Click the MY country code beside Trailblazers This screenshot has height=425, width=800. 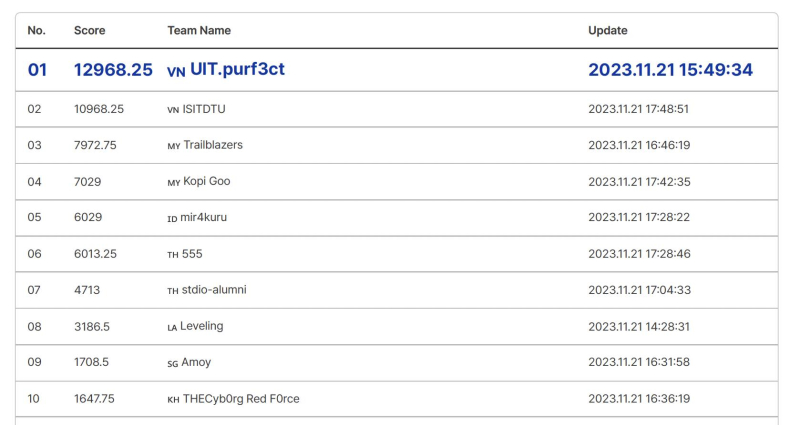point(174,146)
